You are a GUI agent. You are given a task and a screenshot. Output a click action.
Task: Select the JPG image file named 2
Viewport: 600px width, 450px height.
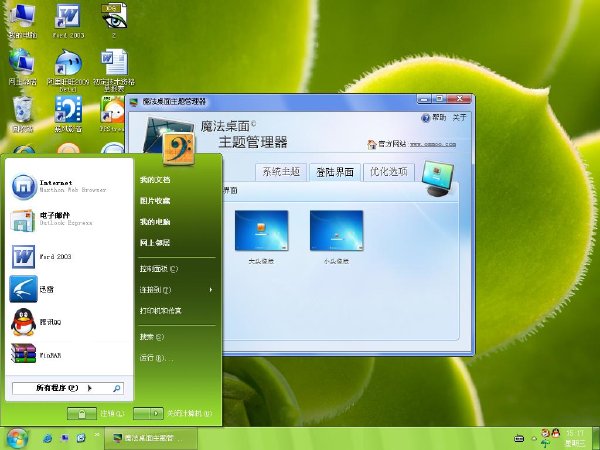[114, 20]
